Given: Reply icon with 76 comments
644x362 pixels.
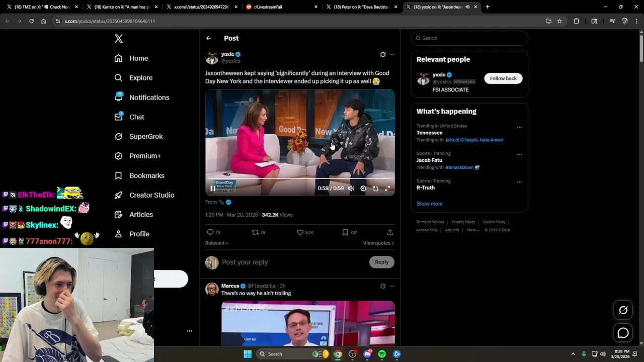Looking at the screenshot, I should (214, 232).
